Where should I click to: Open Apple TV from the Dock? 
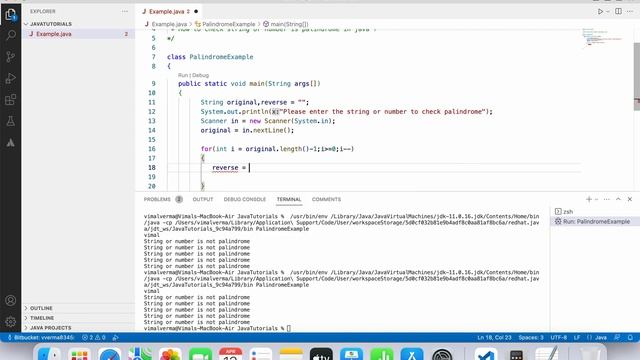click(321, 354)
